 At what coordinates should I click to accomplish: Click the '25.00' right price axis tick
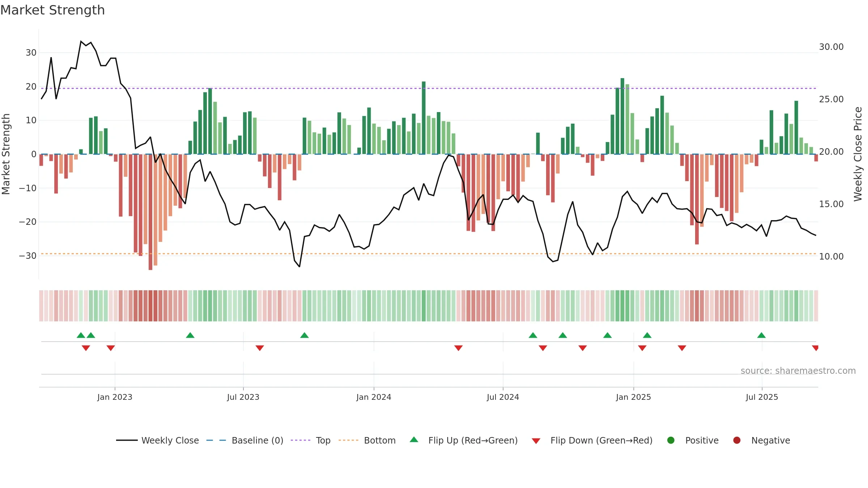pos(831,99)
